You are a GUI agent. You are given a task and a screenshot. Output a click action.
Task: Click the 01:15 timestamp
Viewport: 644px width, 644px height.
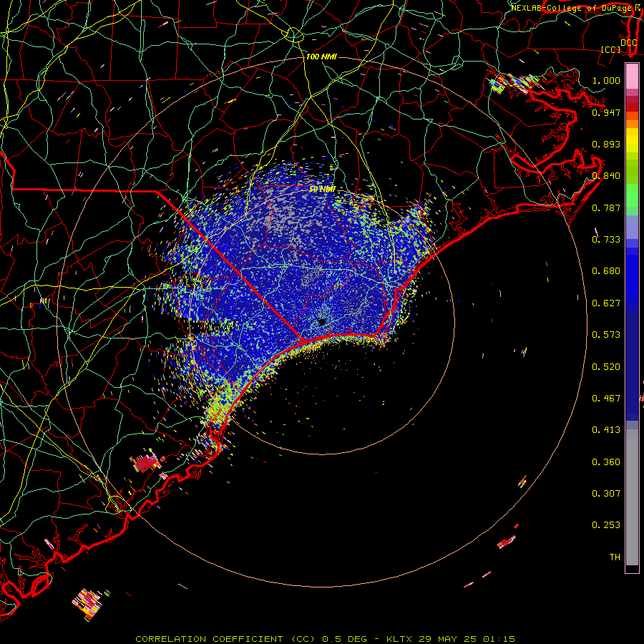(499, 639)
